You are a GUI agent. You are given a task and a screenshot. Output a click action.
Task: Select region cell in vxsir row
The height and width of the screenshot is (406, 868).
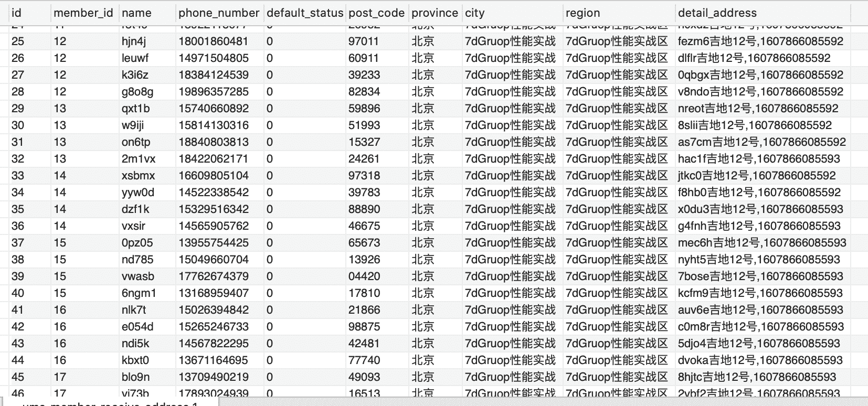click(x=617, y=226)
